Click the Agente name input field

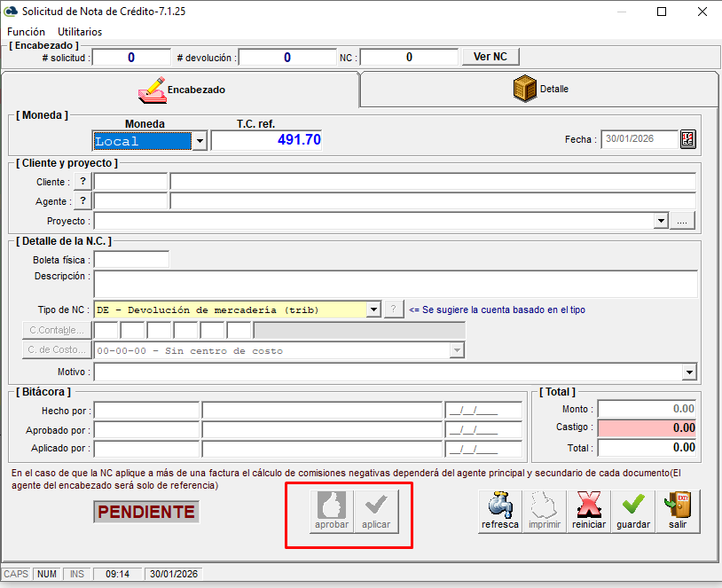[x=433, y=200]
